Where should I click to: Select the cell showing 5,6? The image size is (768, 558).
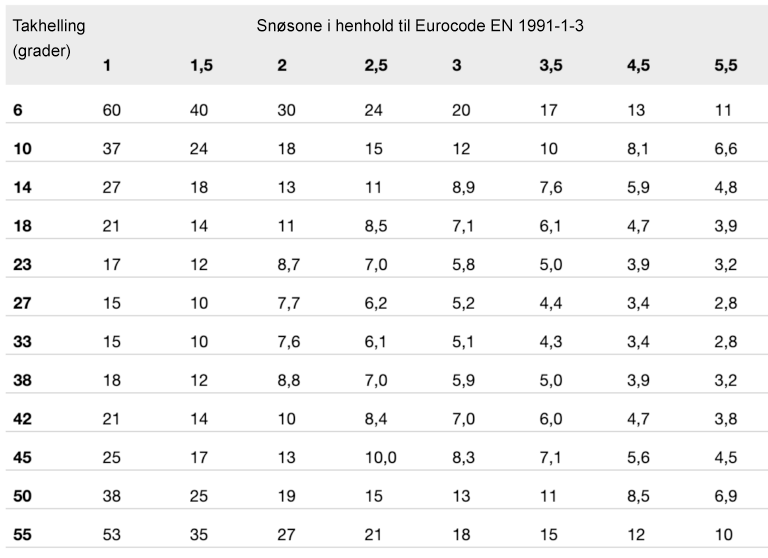click(x=639, y=456)
